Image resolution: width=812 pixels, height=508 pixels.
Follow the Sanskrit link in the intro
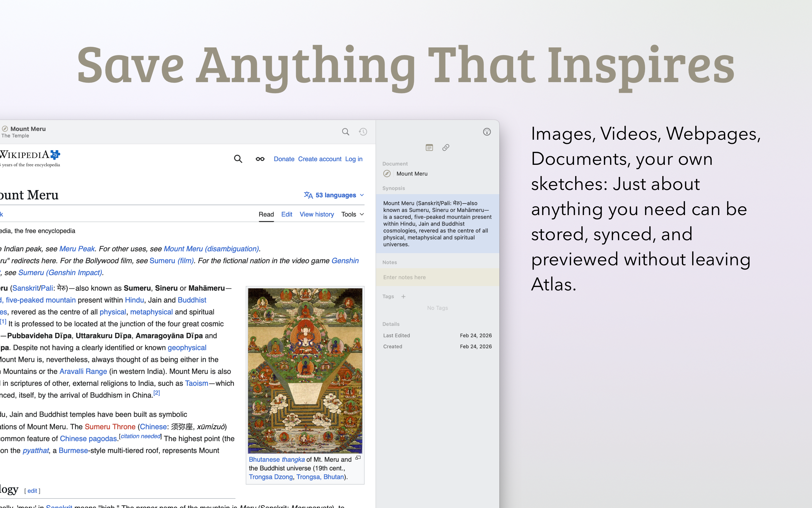tap(25, 288)
